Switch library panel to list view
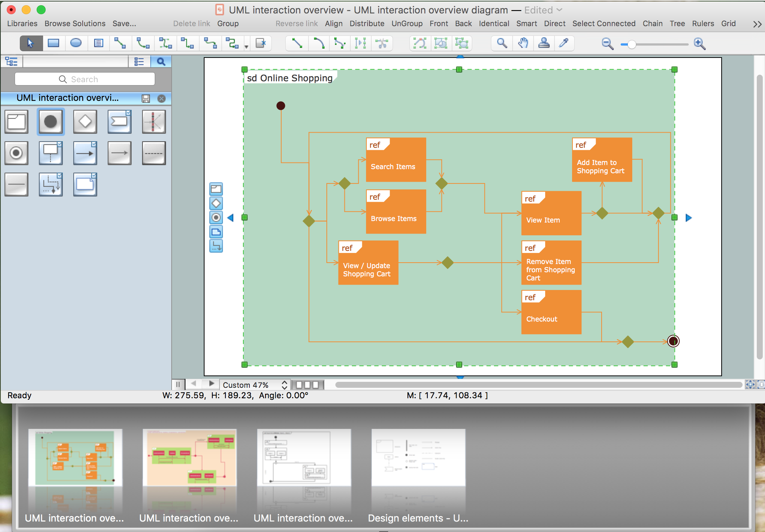The height and width of the screenshot is (532, 765). coord(139,62)
